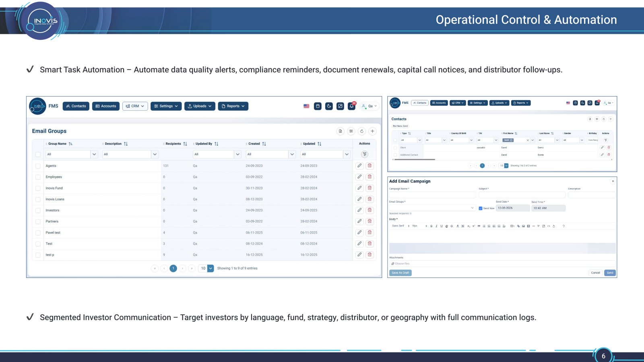
Task: Go to page 1 in Email Groups pagination
Action: [173, 268]
